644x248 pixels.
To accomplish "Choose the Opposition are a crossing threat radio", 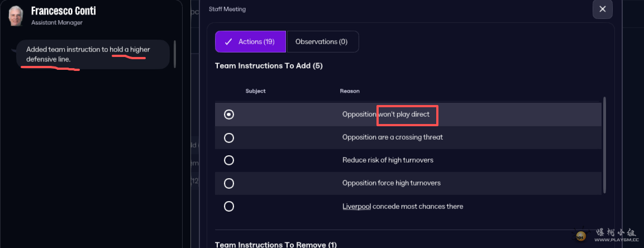I will 229,137.
